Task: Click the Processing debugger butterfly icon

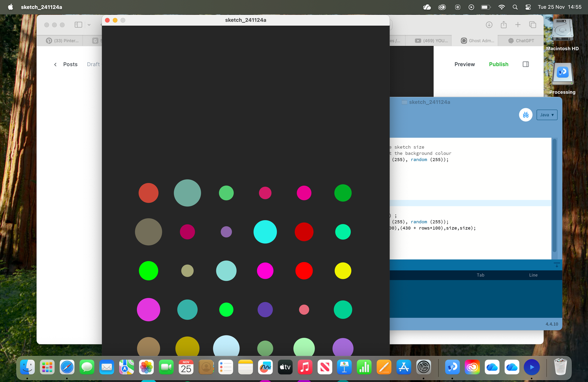Action: point(526,115)
